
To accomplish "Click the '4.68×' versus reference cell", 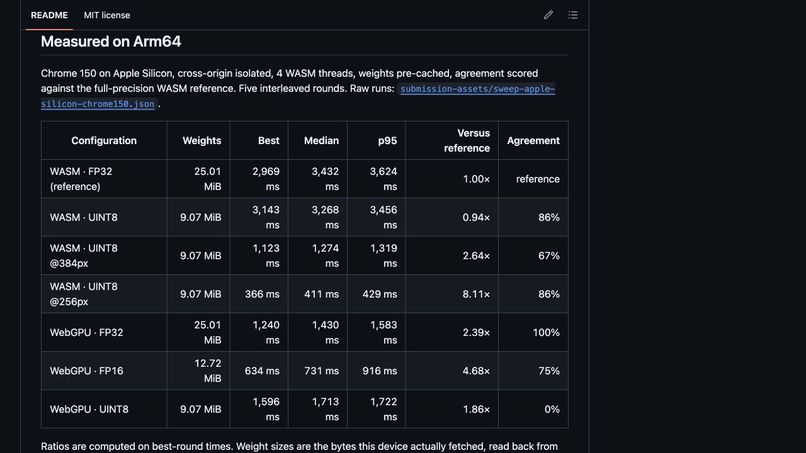I will click(452, 371).
